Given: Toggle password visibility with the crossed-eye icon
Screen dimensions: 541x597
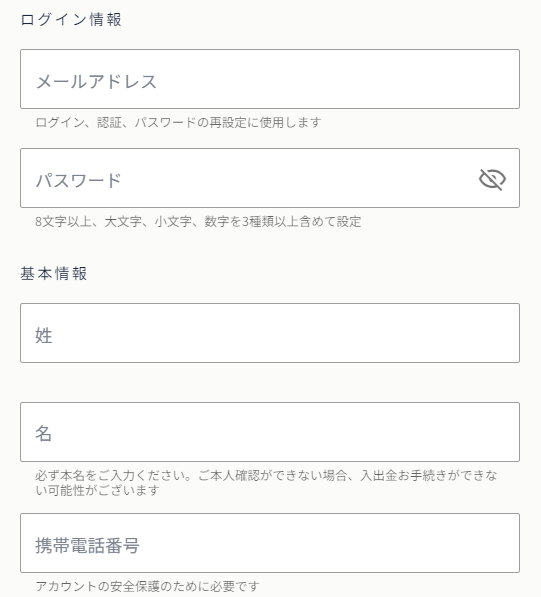Looking at the screenshot, I should click(492, 179).
